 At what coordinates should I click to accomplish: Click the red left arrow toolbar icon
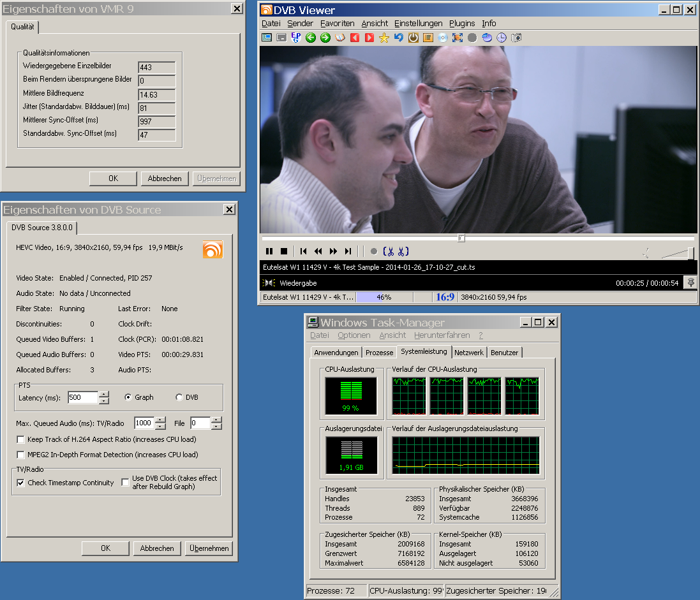pyautogui.click(x=355, y=38)
